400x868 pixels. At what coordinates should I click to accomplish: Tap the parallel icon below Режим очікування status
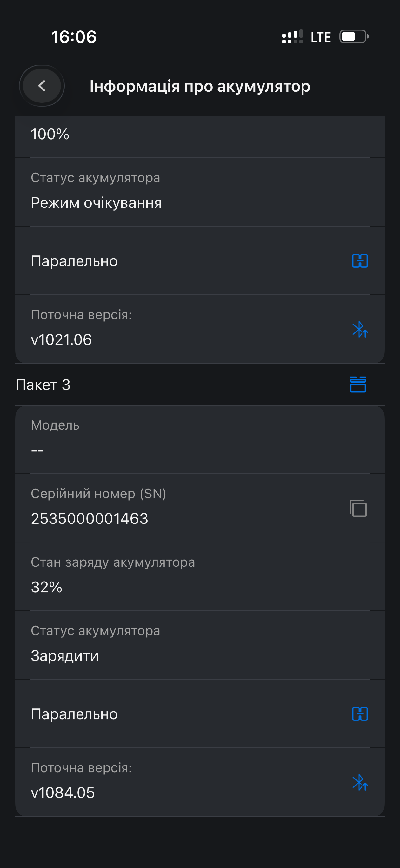pyautogui.click(x=360, y=261)
